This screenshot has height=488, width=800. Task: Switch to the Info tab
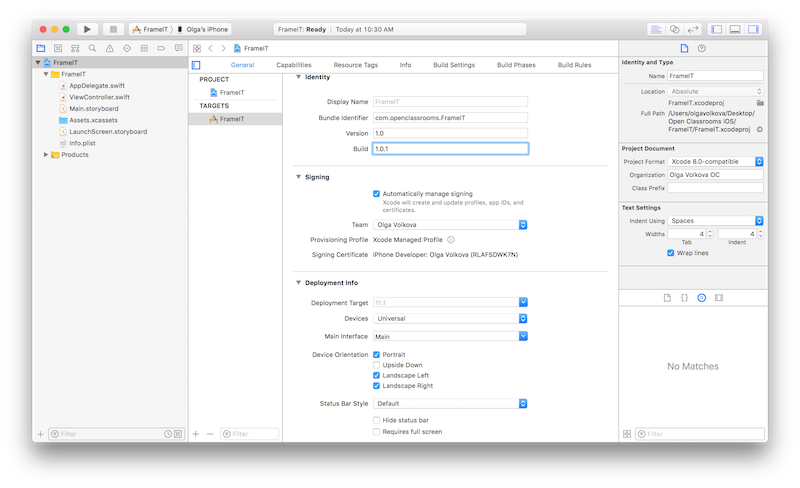point(406,65)
